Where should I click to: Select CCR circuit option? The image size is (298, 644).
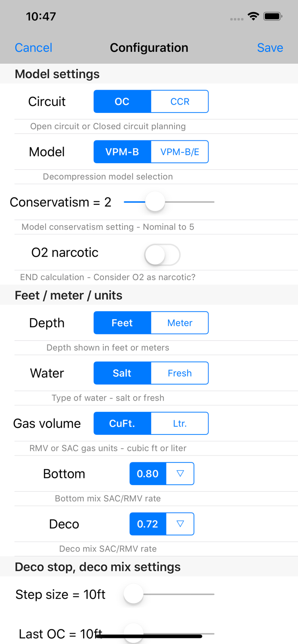pos(180,102)
